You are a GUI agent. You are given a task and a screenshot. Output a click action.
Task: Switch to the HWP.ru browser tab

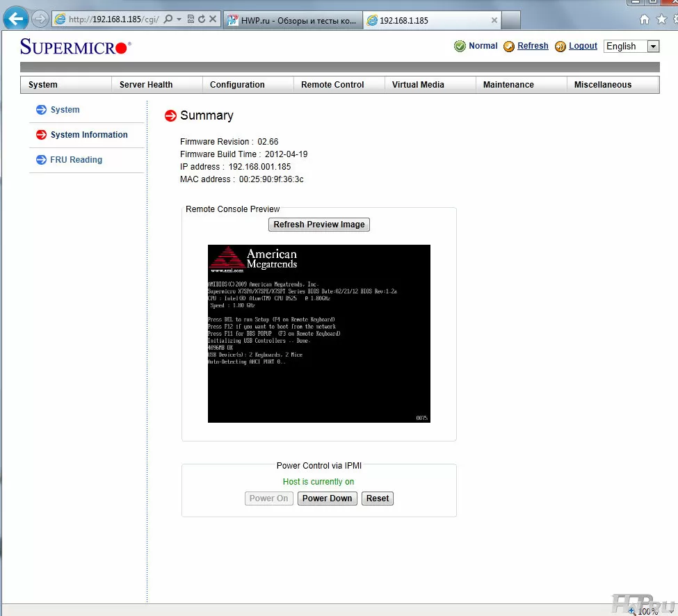tap(293, 20)
